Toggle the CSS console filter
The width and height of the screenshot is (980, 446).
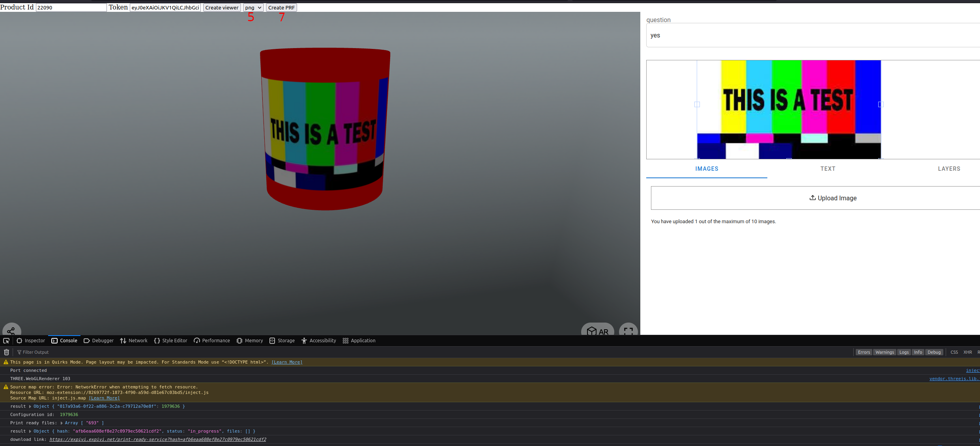pos(954,352)
